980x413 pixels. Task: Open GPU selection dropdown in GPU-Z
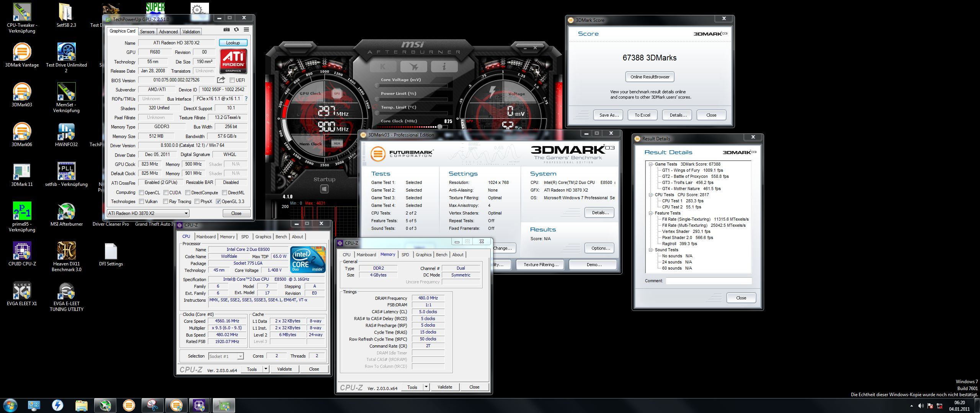pyautogui.click(x=148, y=213)
